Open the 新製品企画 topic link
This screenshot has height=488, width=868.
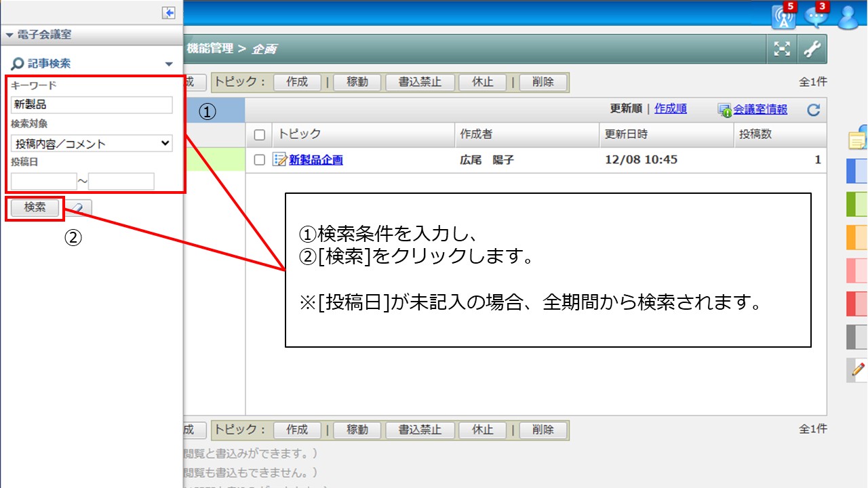coord(316,160)
